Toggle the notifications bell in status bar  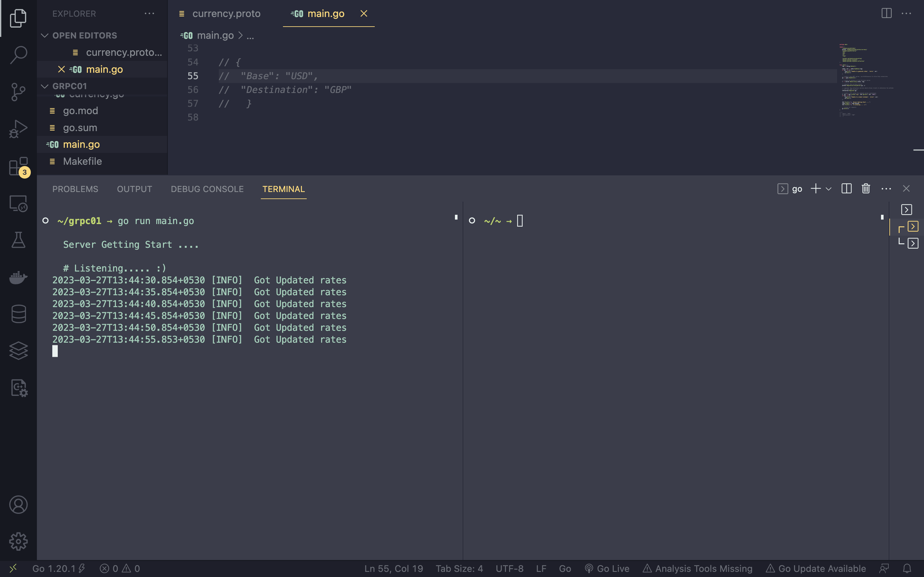(909, 568)
